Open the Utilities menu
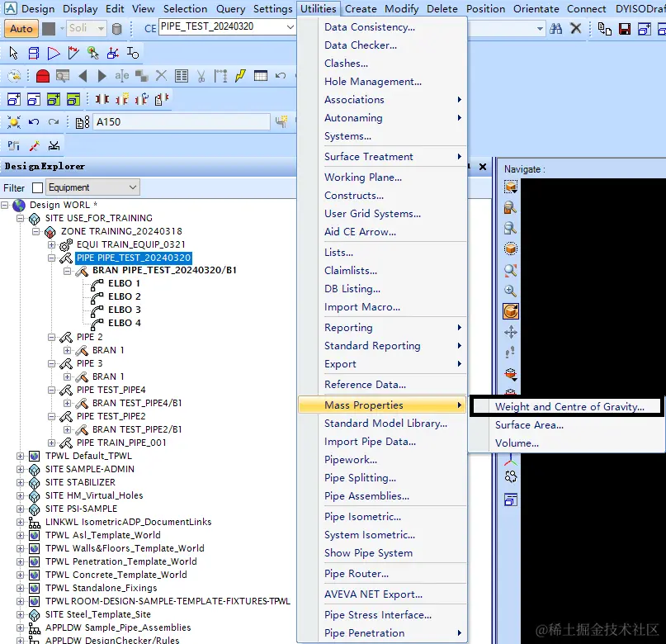Viewport: 666px width, 644px height. pyautogui.click(x=318, y=8)
